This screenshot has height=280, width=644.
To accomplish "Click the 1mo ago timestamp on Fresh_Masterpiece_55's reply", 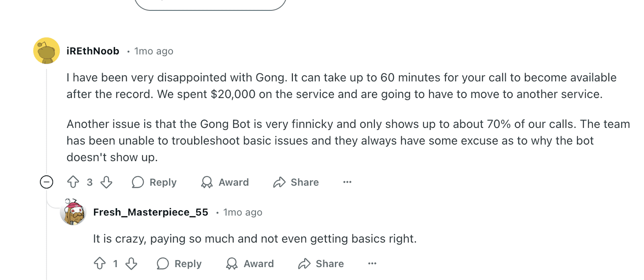I will (243, 213).
